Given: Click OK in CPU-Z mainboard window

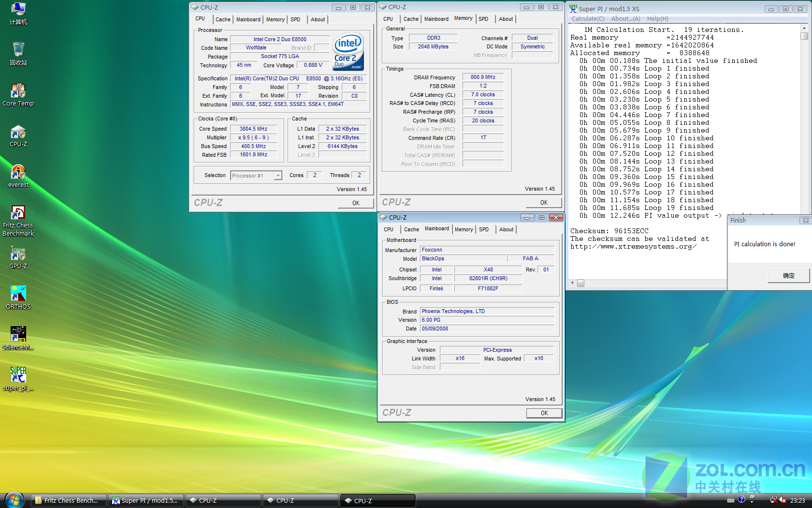Looking at the screenshot, I should coord(544,413).
